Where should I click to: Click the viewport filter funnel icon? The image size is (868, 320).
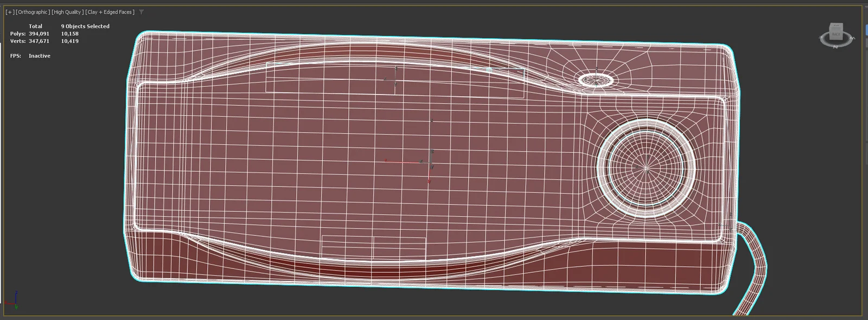click(142, 12)
